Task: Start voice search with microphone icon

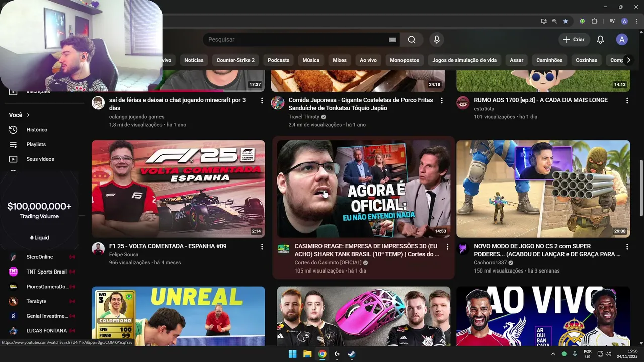Action: click(437, 40)
